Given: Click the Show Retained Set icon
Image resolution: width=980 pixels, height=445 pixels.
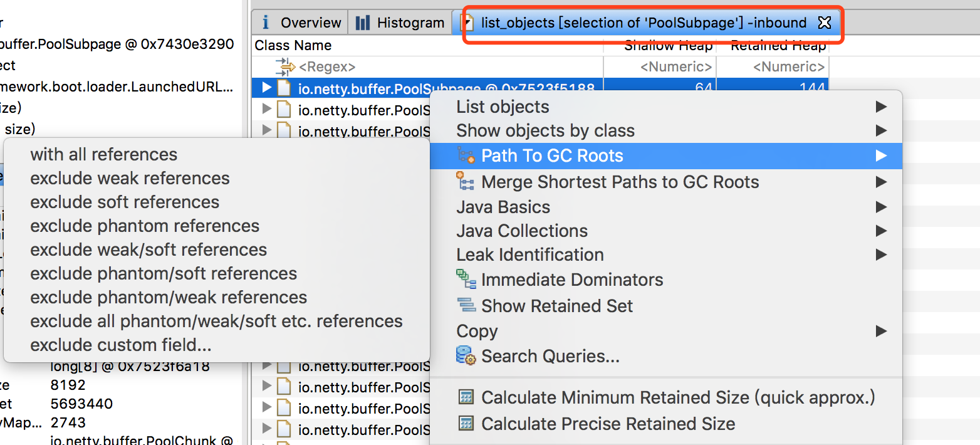Looking at the screenshot, I should 467,306.
